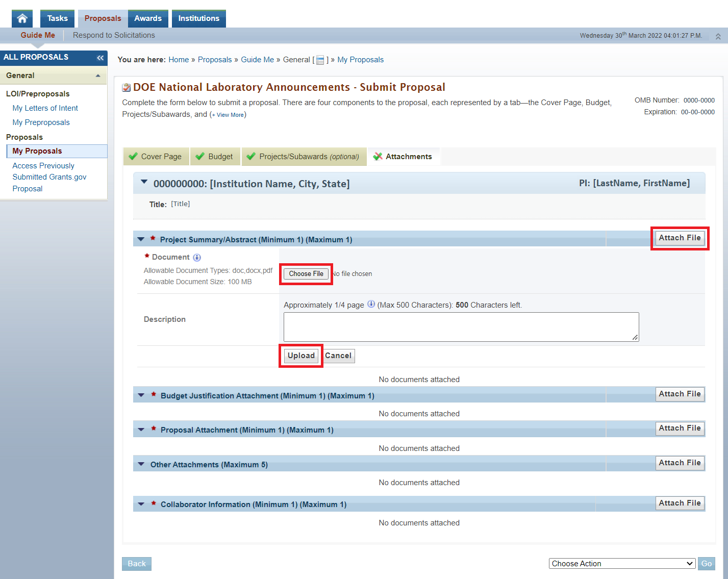Open the Institutions tab

[x=198, y=18]
